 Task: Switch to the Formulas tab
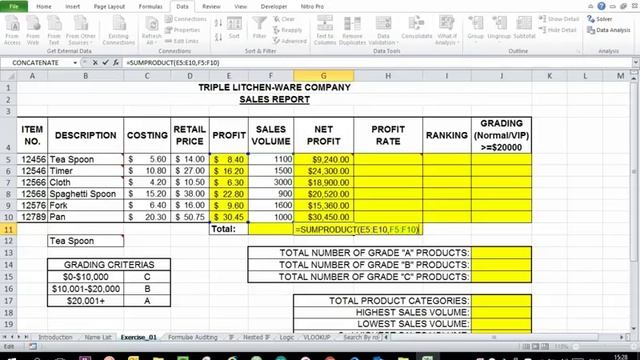(x=150, y=7)
